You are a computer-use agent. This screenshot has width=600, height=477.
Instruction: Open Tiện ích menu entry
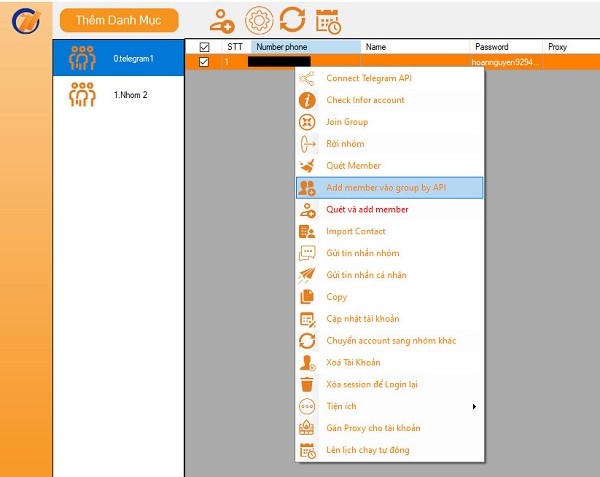pyautogui.click(x=390, y=406)
